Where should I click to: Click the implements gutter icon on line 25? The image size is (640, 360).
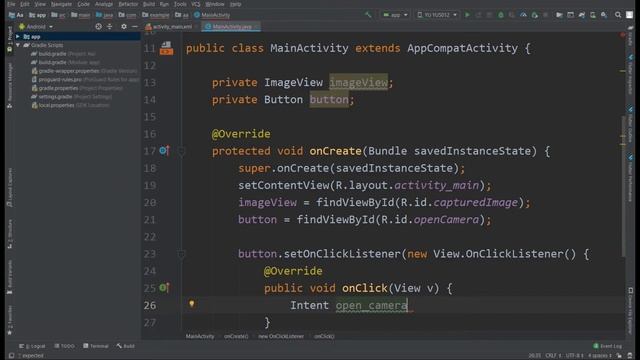(164, 288)
